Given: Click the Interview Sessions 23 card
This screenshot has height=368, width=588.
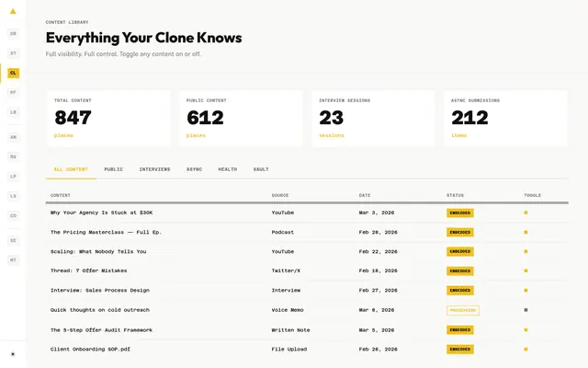Looking at the screenshot, I should [x=374, y=119].
